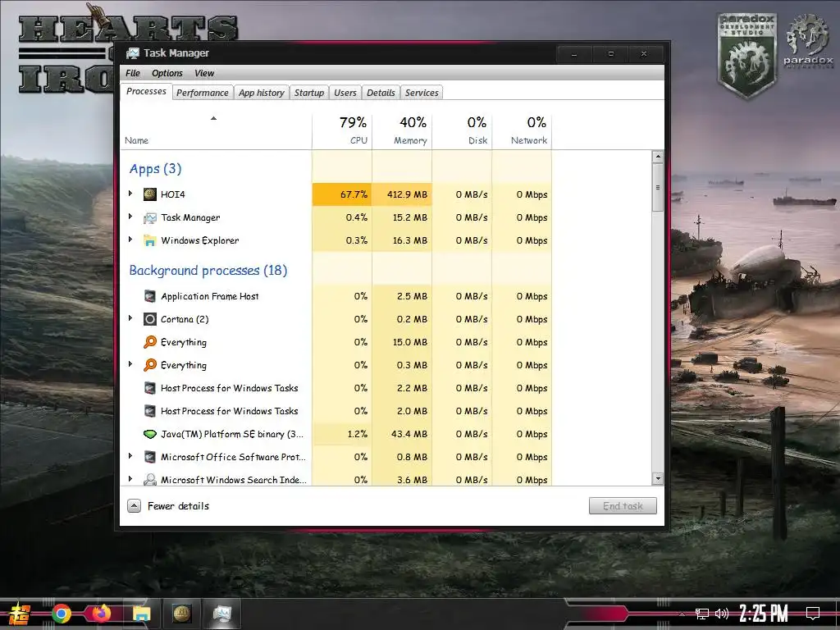The height and width of the screenshot is (630, 840).
Task: Show hidden tray icons chevron
Action: point(682,614)
